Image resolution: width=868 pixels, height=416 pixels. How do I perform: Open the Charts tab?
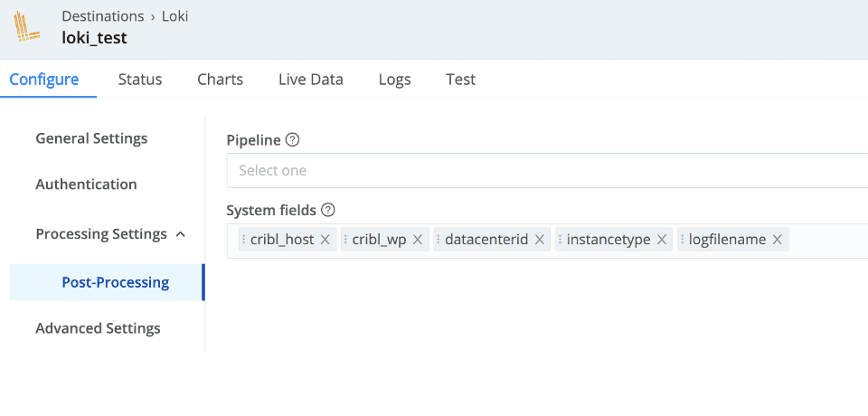pos(220,80)
